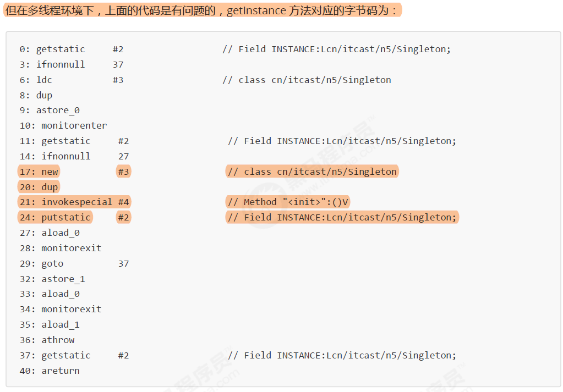The width and height of the screenshot is (563, 392).
Task: Select the heading sentence mentioning getInstance
Action: 202,10
